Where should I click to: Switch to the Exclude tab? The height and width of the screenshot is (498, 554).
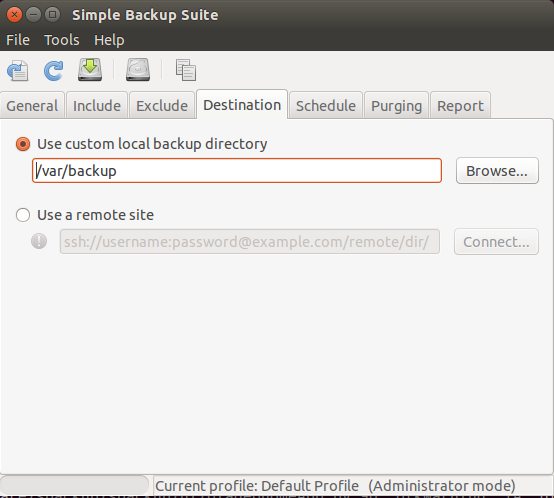click(162, 106)
